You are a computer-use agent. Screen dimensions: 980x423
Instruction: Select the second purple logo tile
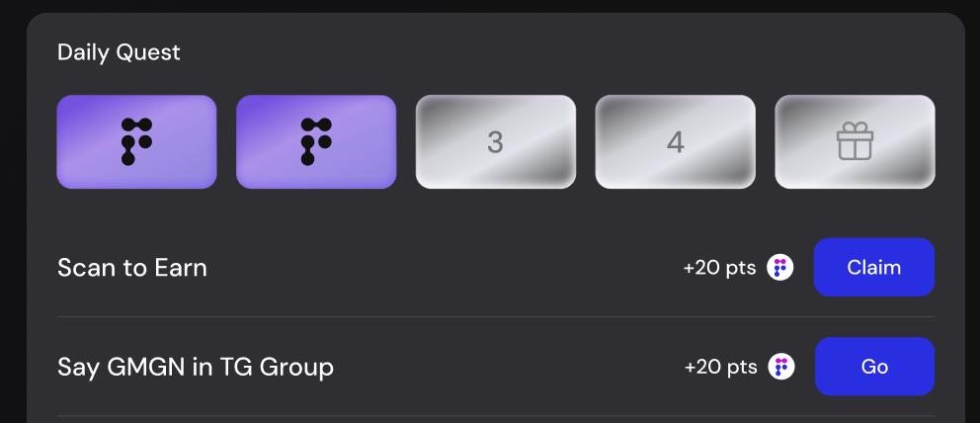coord(316,142)
